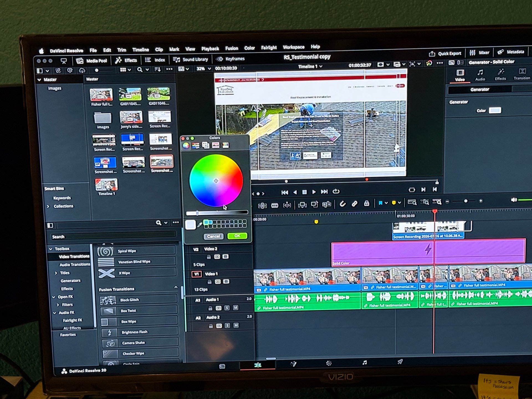532x399 pixels.
Task: Open the Effects panel in top toolbar
Action: tap(126, 60)
